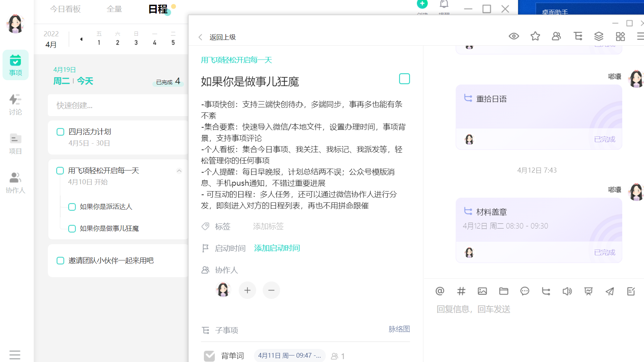Click the layers stack icon in toolbar
This screenshot has height=362, width=644.
pos(599,36)
